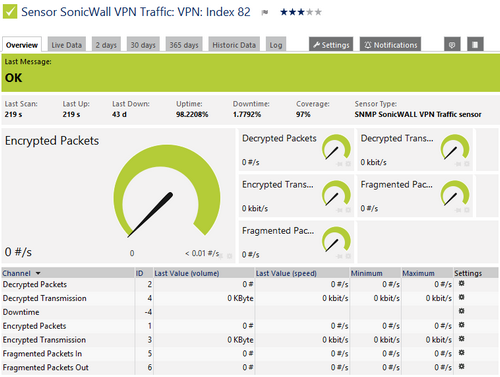This screenshot has width=500, height=377.
Task: Open settings gear for Fragmented Packets Out
Action: point(461,366)
